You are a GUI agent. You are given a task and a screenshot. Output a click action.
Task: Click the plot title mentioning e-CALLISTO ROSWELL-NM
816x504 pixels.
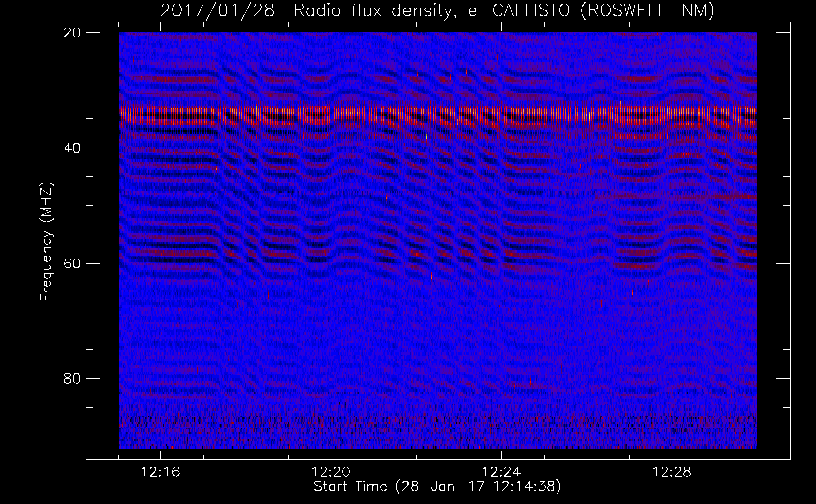pos(437,10)
